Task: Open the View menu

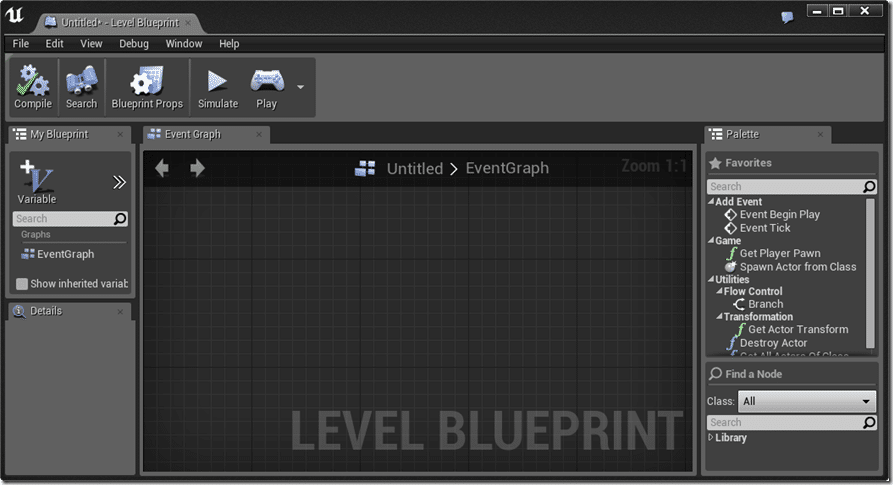Action: tap(91, 43)
